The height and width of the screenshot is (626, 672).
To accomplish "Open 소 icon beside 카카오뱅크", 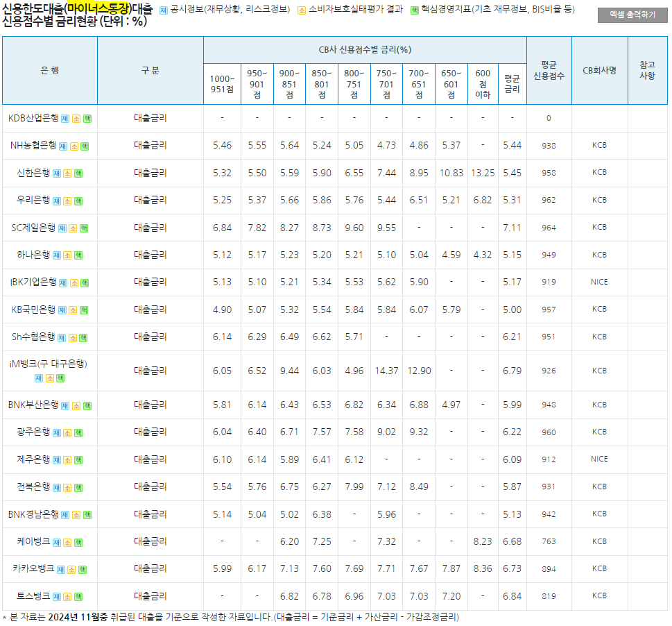I will [x=72, y=569].
